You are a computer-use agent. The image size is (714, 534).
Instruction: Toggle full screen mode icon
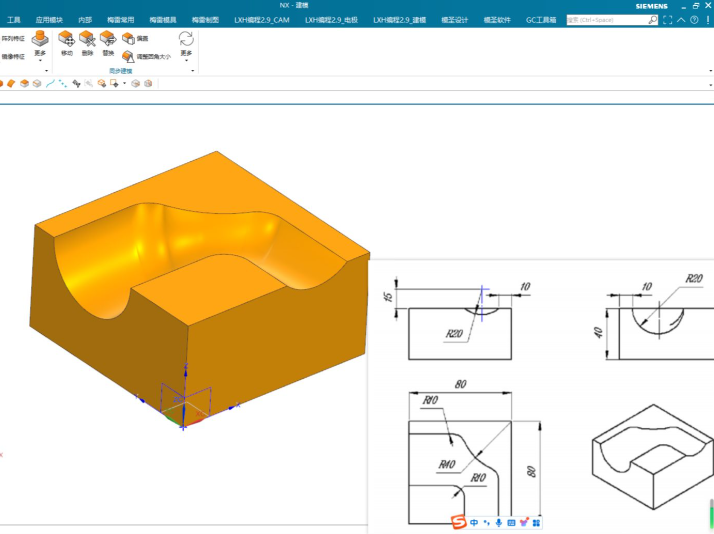click(x=668, y=20)
